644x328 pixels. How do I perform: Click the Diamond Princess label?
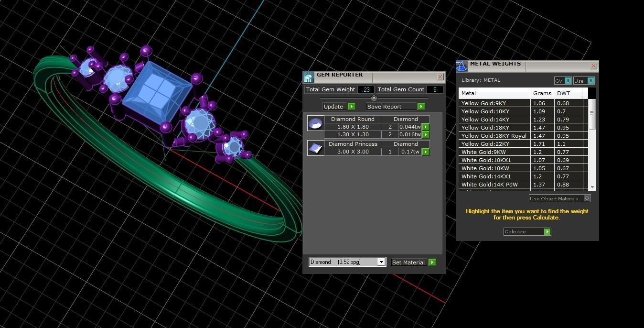(x=353, y=144)
